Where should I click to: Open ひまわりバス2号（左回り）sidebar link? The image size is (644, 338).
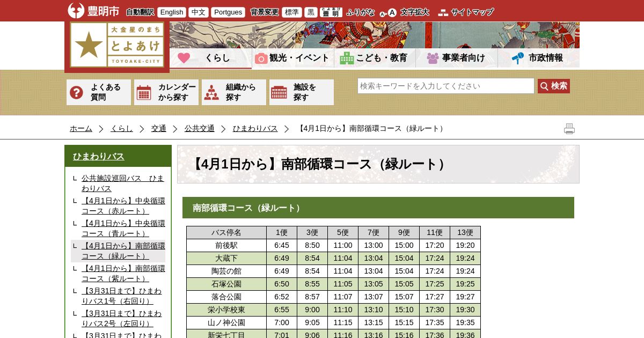click(x=121, y=319)
